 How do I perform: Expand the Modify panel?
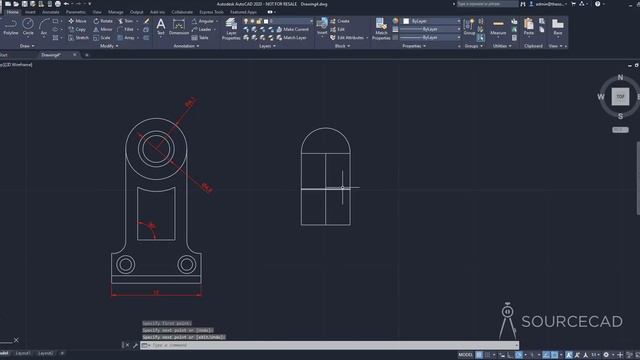pos(109,46)
